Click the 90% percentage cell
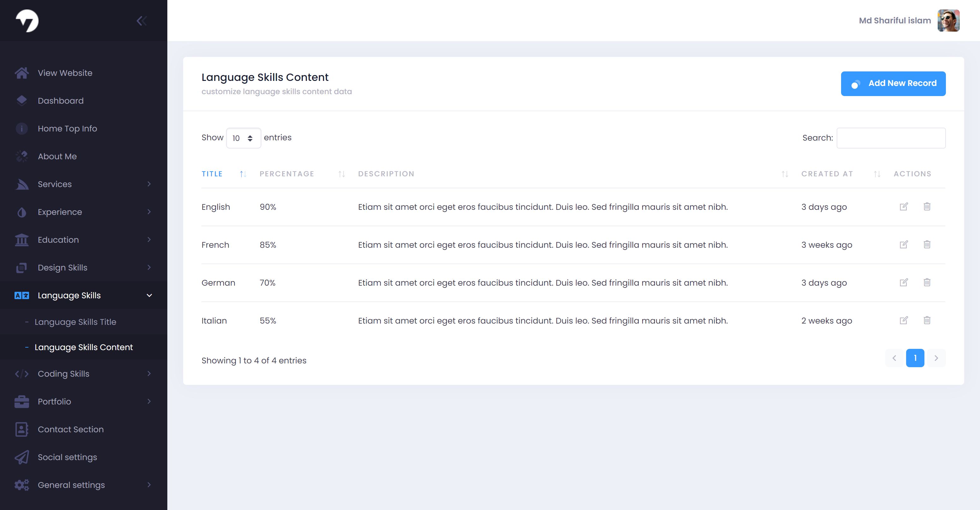Viewport: 980px width, 510px height. pyautogui.click(x=268, y=207)
